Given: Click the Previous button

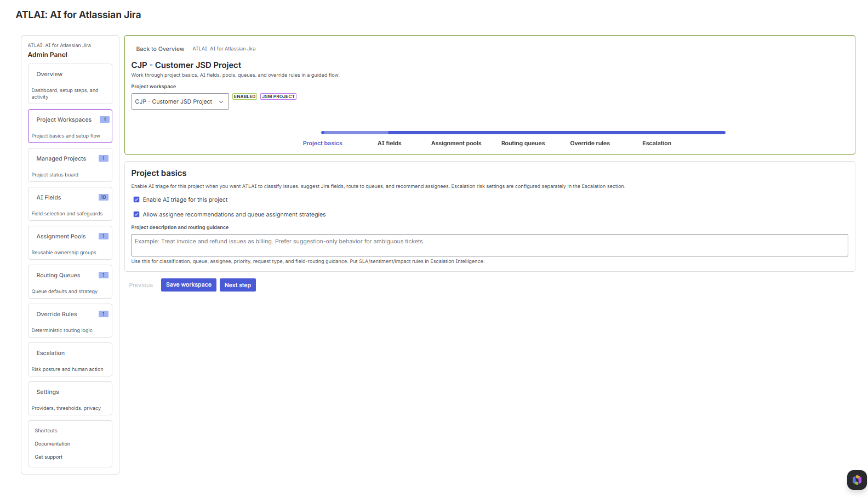Looking at the screenshot, I should click(141, 285).
